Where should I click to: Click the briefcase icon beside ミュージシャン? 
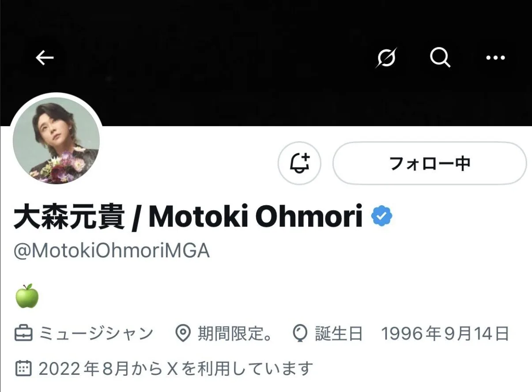(x=23, y=334)
